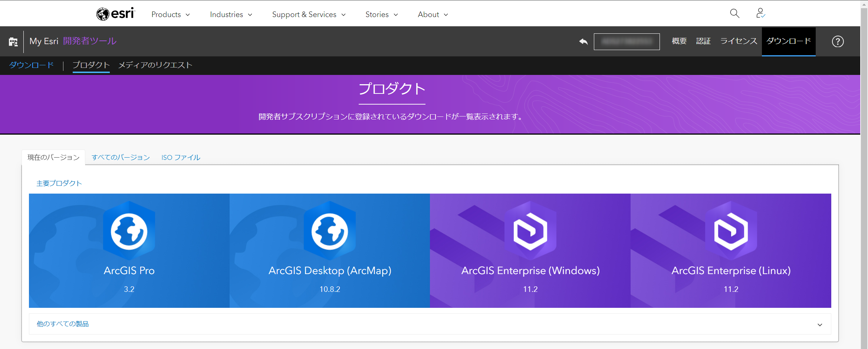
Task: Click the blue ダウンロード breadcrumb link
Action: (32, 65)
